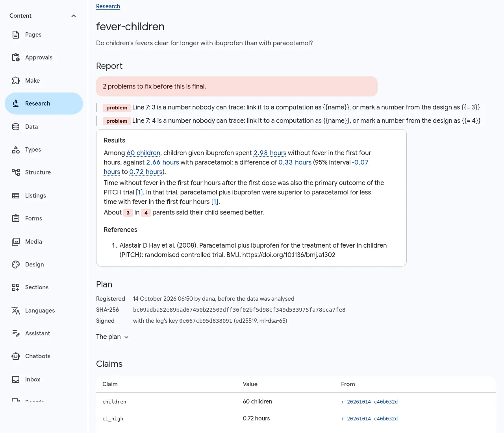Click the Sections grid-plus icon
Screen dimensions: 504x433
[x=16, y=287]
